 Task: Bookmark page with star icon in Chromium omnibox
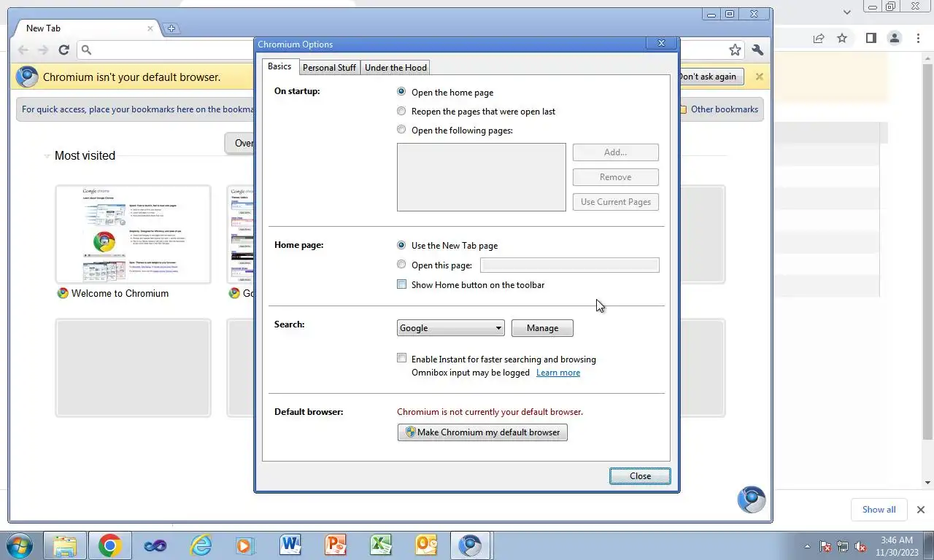coord(735,50)
